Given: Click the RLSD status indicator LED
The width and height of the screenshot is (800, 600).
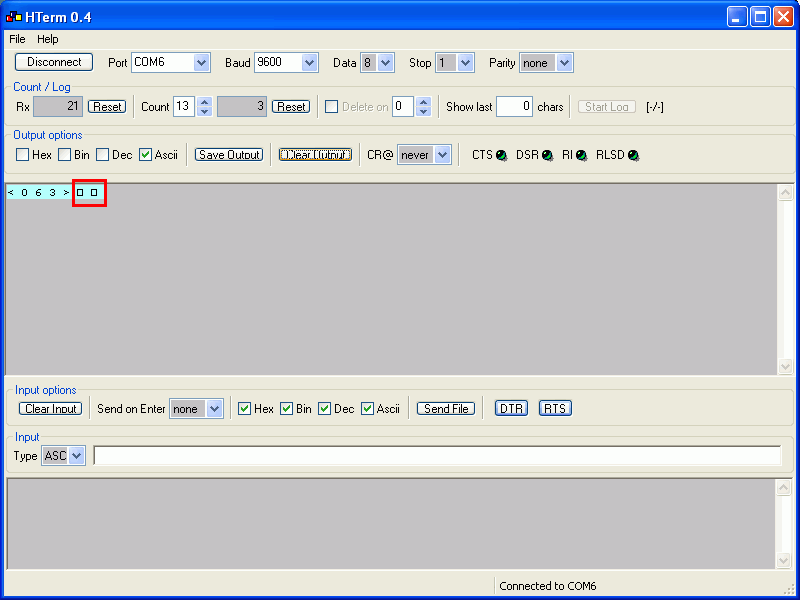Looking at the screenshot, I should click(x=634, y=155).
